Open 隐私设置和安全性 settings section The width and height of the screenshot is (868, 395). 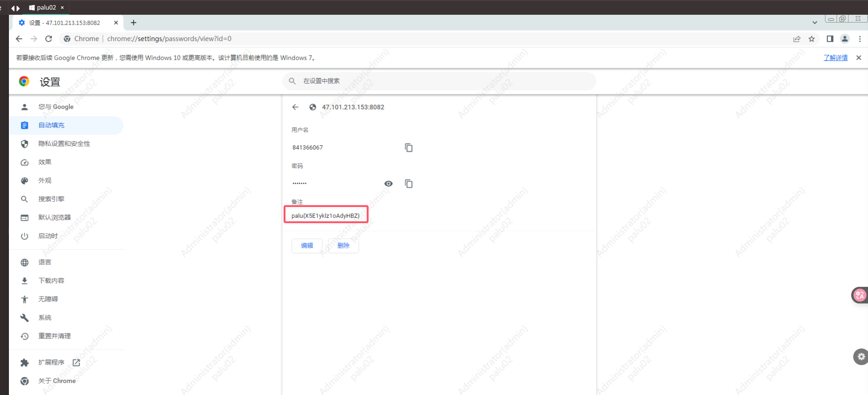point(64,144)
